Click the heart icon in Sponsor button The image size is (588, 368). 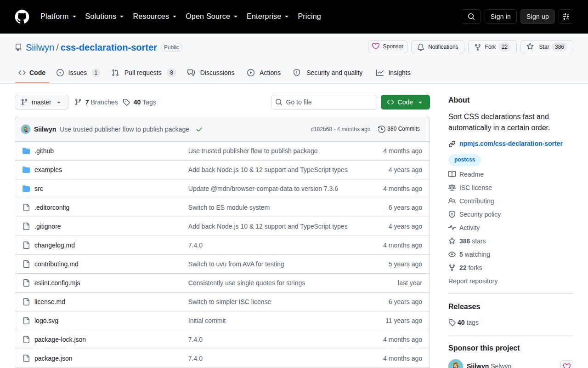376,46
